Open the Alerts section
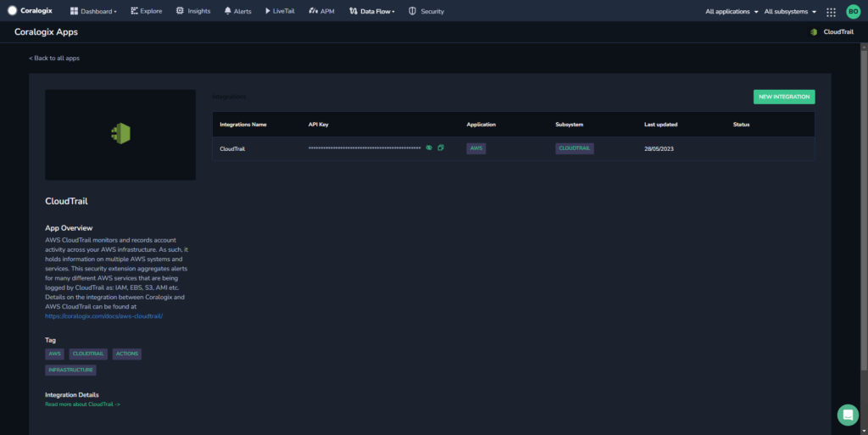This screenshot has height=435, width=868. click(237, 11)
